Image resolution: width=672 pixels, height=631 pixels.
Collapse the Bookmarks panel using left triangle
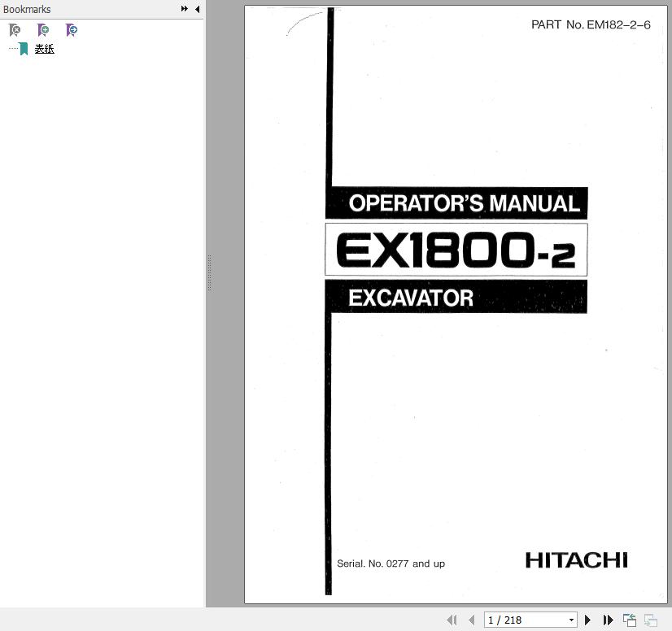[197, 9]
